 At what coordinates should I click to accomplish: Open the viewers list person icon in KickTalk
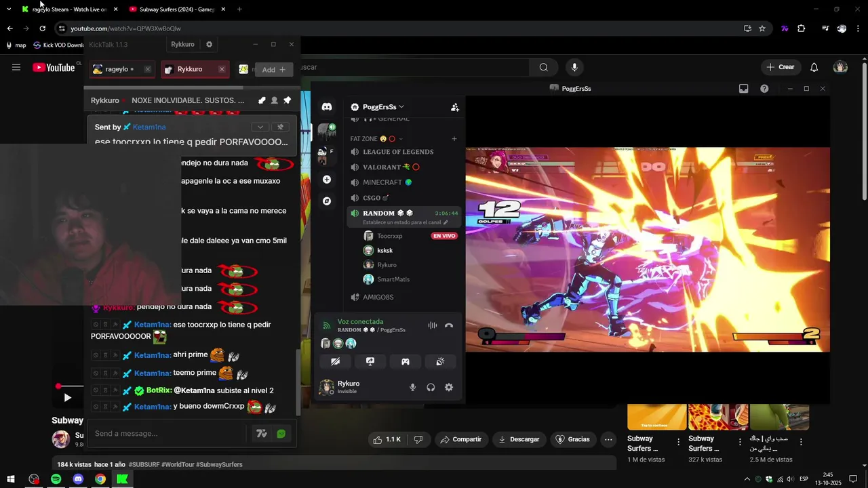[274, 100]
